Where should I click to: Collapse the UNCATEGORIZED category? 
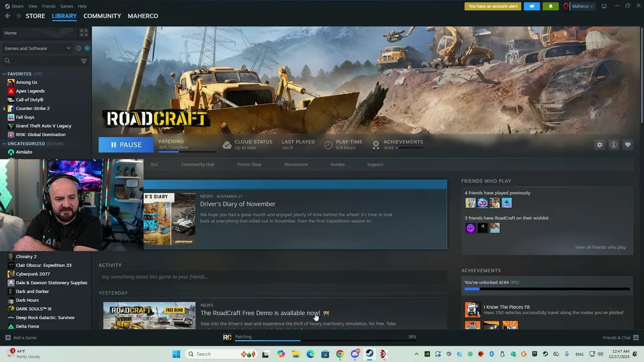click(x=5, y=144)
